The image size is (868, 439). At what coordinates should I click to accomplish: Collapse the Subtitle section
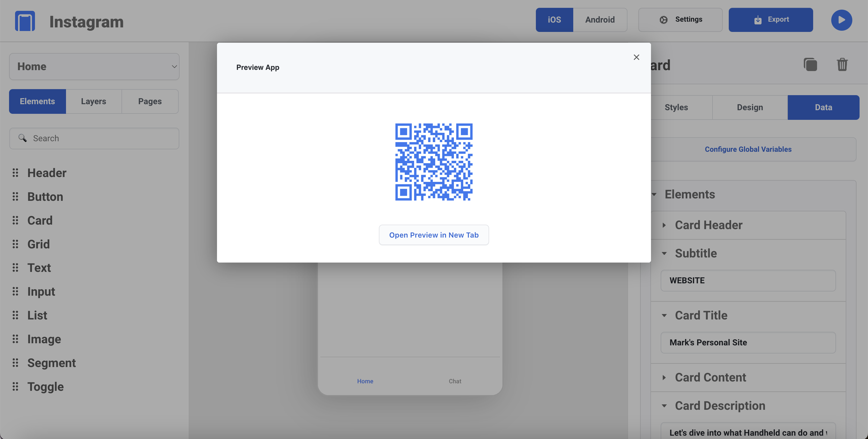[x=664, y=253]
